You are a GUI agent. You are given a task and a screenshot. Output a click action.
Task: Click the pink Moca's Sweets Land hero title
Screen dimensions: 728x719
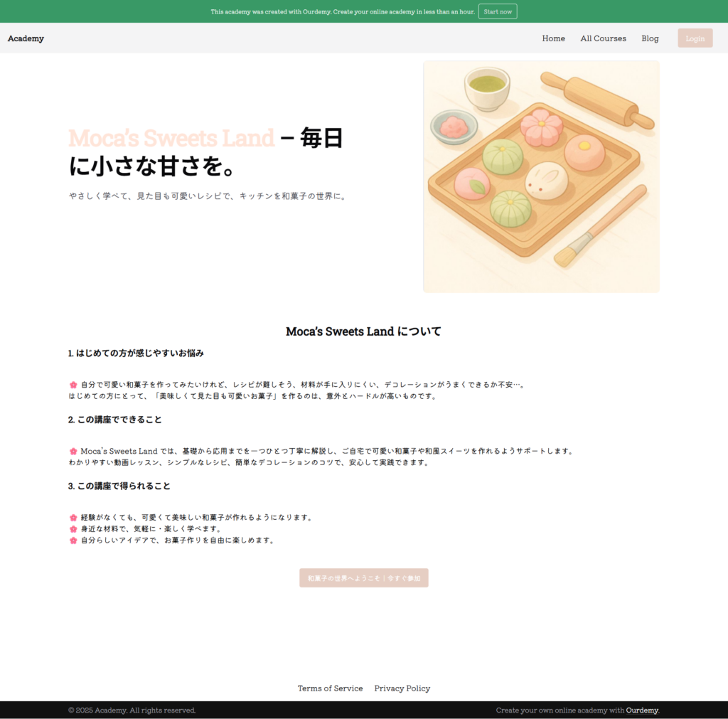171,138
